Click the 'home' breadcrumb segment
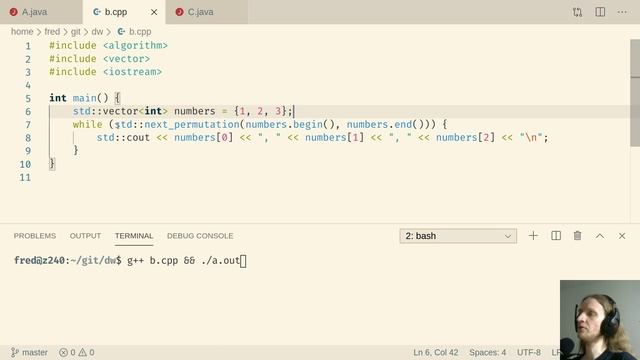The height and width of the screenshot is (360, 640). pyautogui.click(x=22, y=31)
